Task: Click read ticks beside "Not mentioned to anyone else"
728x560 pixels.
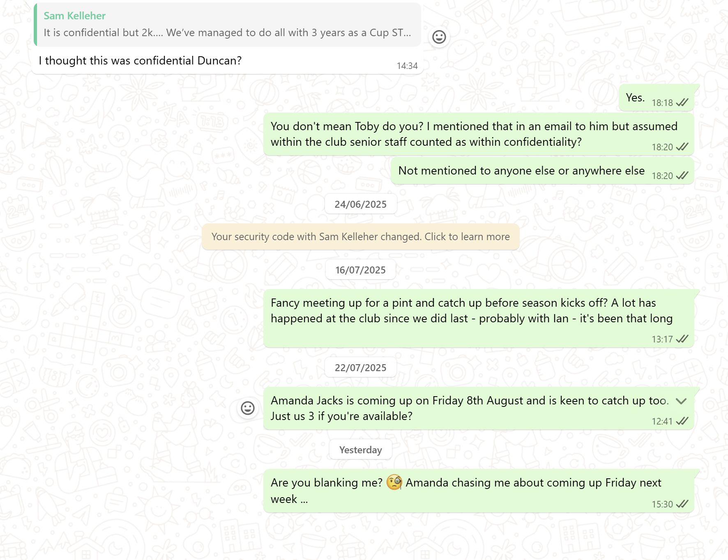Action: [682, 176]
